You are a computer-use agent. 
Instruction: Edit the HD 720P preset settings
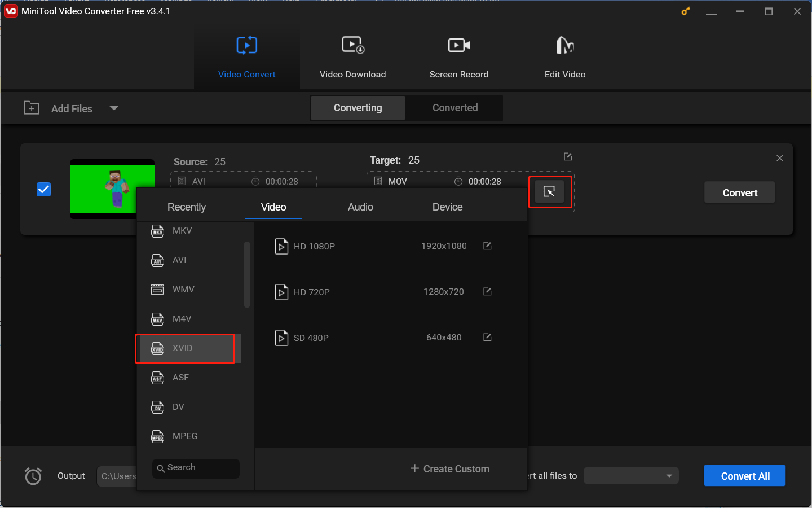488,291
